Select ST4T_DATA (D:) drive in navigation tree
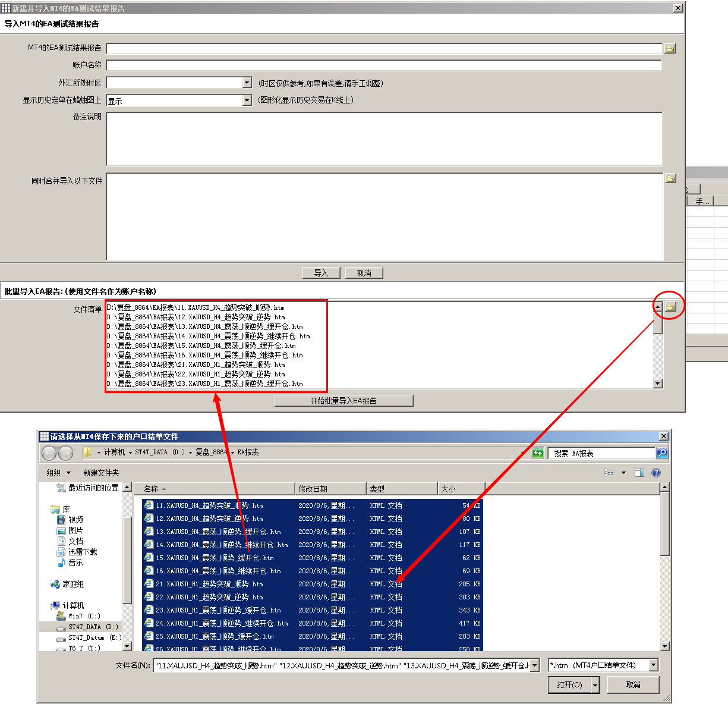 (93, 627)
